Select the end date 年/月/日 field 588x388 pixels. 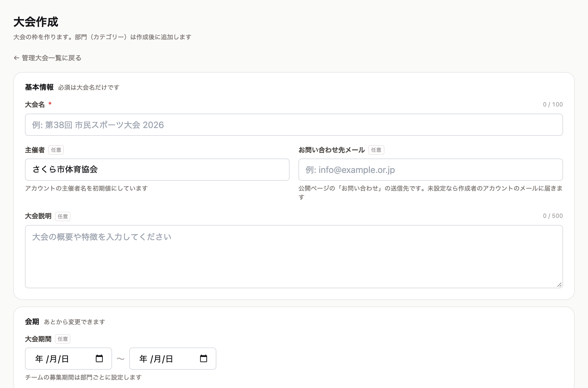click(x=173, y=359)
